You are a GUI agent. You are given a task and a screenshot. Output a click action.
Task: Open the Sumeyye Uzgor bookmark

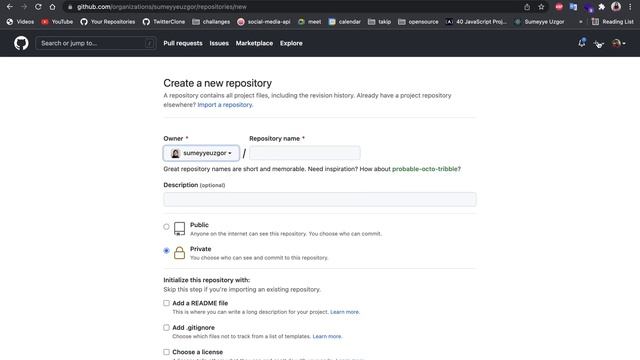(x=539, y=22)
